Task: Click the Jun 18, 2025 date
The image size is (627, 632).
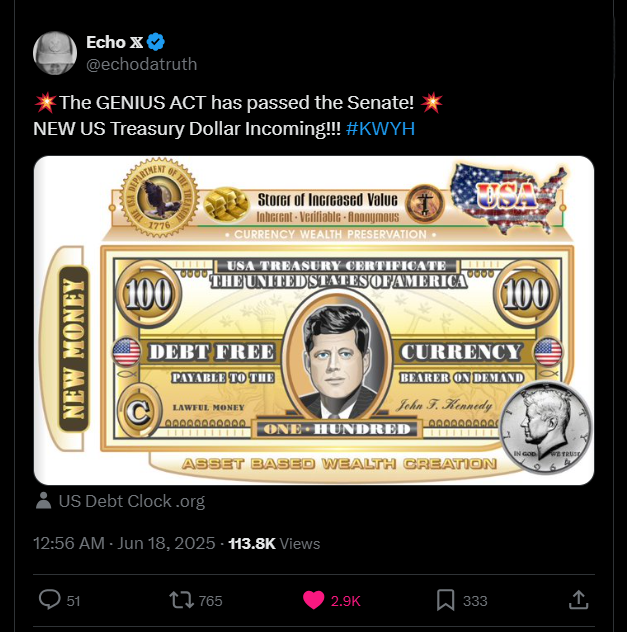Action: [168, 544]
